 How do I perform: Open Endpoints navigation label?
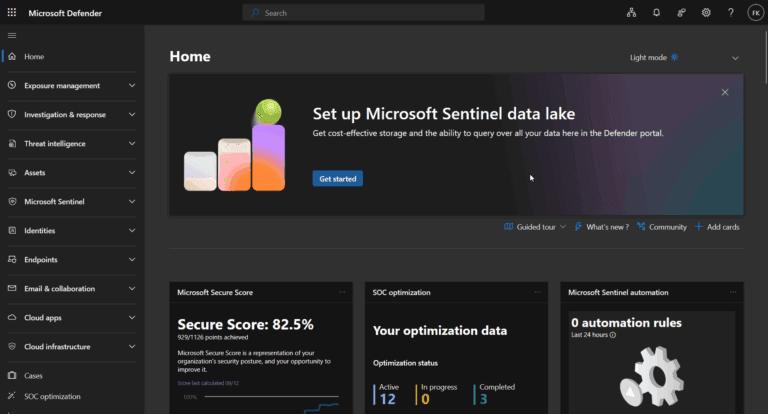pyautogui.click(x=41, y=260)
